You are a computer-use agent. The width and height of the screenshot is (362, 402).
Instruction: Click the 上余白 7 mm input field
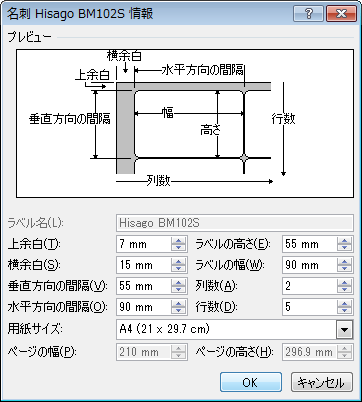tap(144, 244)
